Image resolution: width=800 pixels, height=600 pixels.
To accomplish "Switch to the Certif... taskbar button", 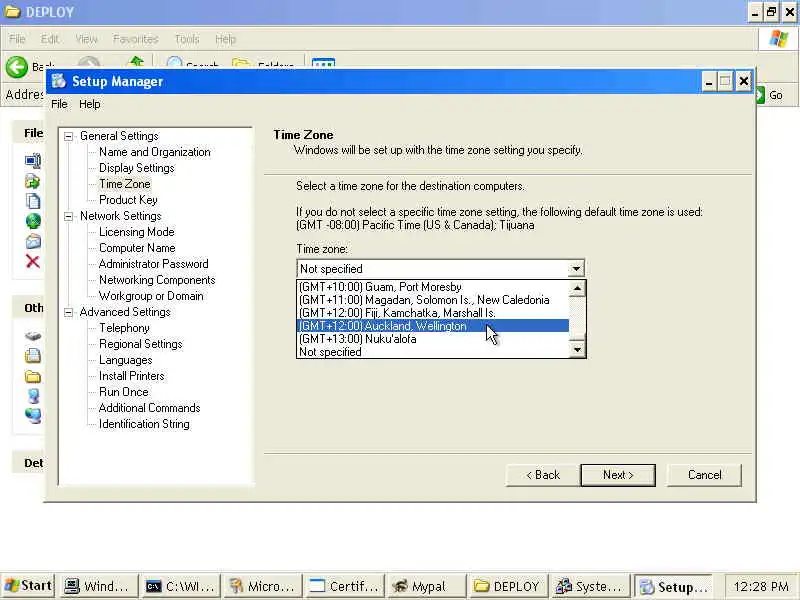I will pos(344,586).
